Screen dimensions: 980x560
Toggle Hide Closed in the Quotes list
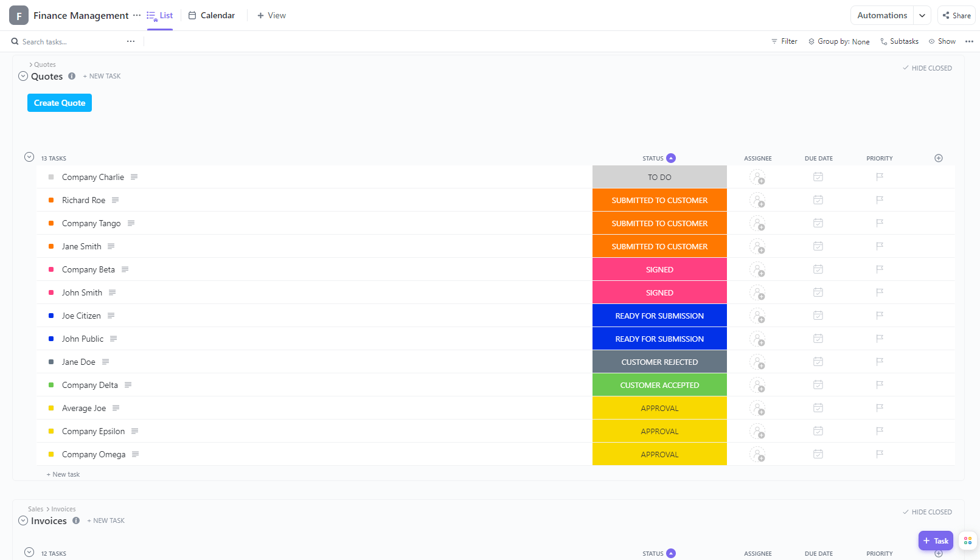coord(927,68)
